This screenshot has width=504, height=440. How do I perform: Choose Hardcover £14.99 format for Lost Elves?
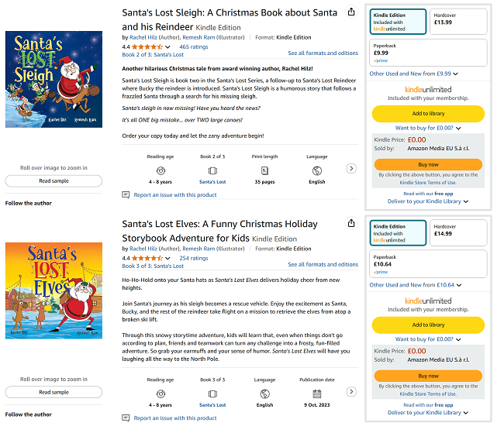click(x=458, y=233)
